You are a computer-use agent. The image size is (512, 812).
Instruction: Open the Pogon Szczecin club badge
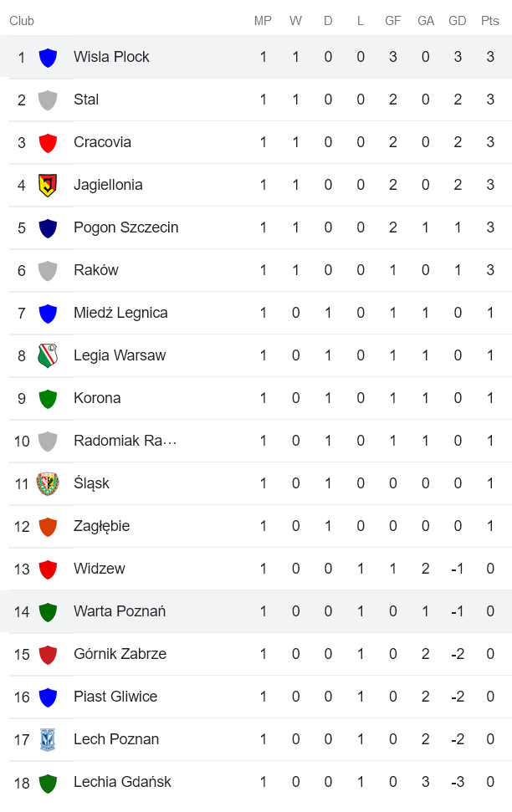click(x=48, y=227)
